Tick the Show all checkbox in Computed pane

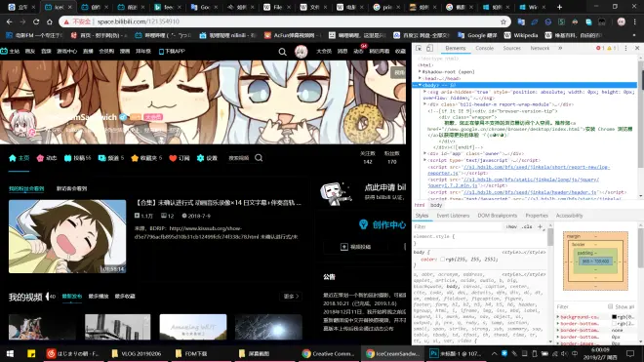(x=610, y=306)
